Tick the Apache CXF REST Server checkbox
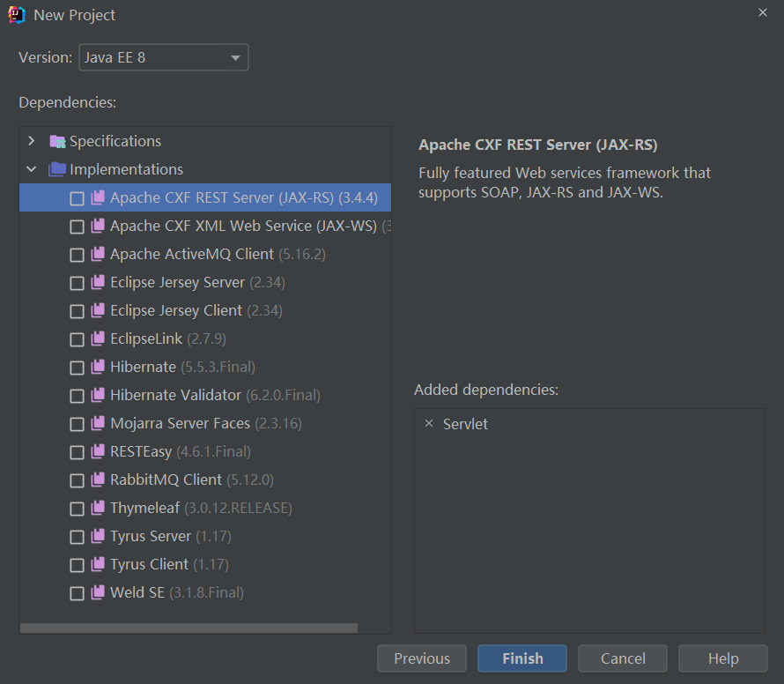Viewport: 784px width, 684px height. (x=77, y=198)
